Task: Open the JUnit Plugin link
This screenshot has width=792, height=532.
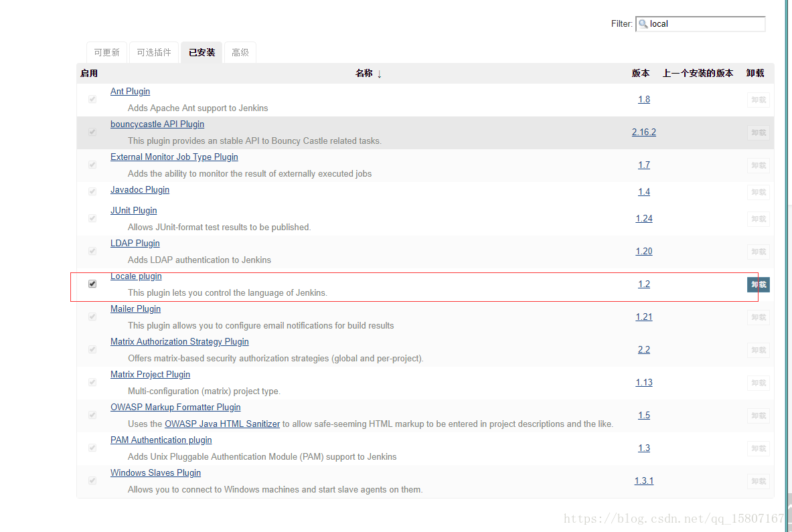Action: coord(134,211)
